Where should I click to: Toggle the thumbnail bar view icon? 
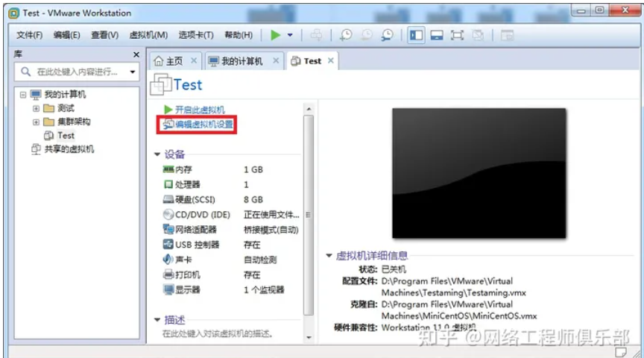(437, 35)
